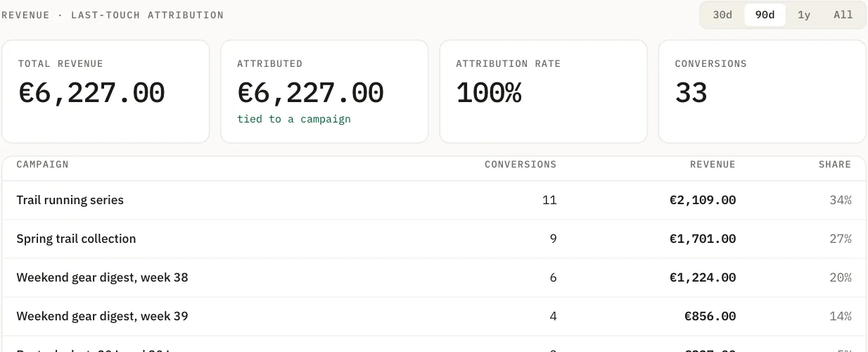
Task: Sort by the Share column header
Action: [x=835, y=164]
